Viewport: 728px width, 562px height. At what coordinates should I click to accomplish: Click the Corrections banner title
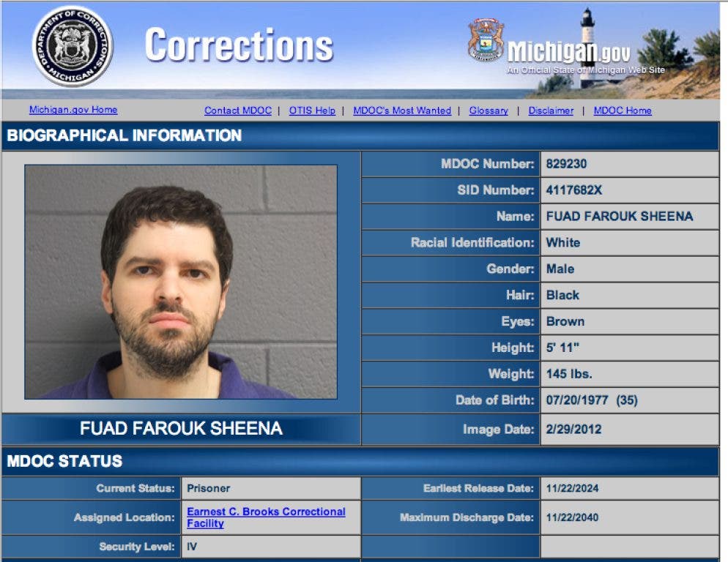(x=239, y=45)
